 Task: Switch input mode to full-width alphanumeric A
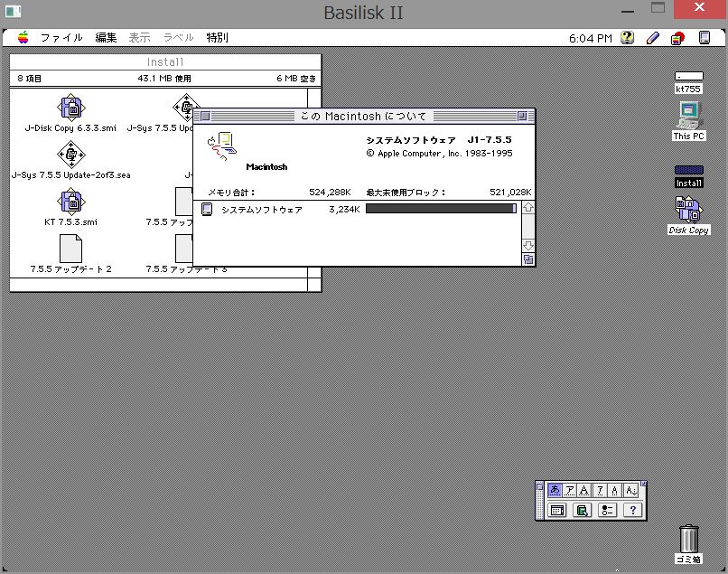(x=584, y=490)
